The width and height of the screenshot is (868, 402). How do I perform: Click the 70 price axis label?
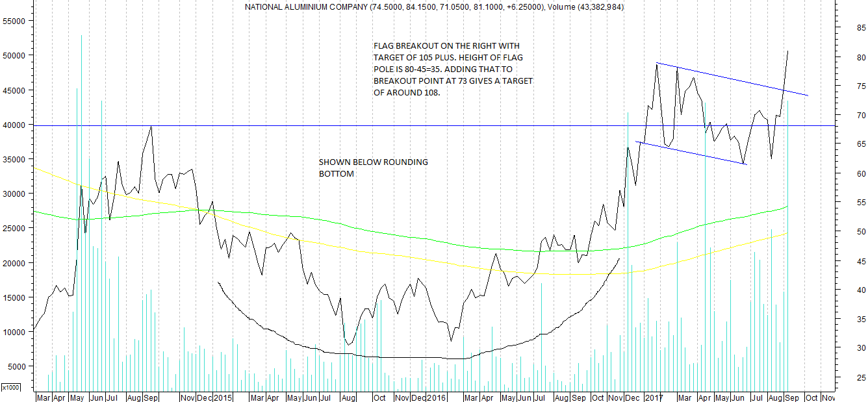tap(860, 116)
